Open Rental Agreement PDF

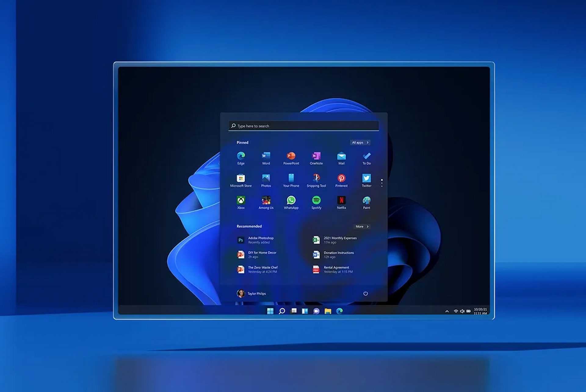click(333, 269)
